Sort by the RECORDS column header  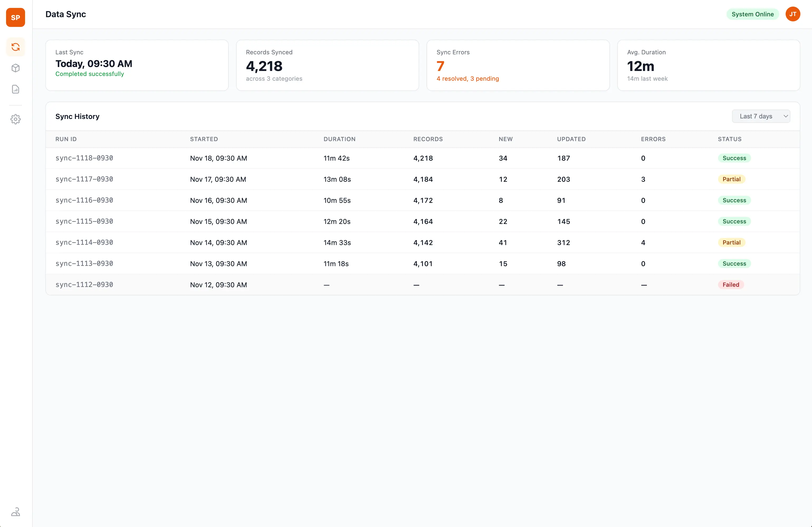[x=428, y=139]
